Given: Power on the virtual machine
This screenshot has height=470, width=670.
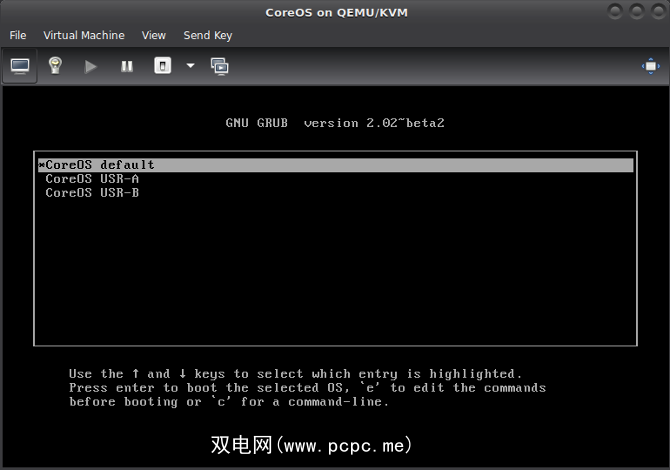Looking at the screenshot, I should (x=91, y=67).
